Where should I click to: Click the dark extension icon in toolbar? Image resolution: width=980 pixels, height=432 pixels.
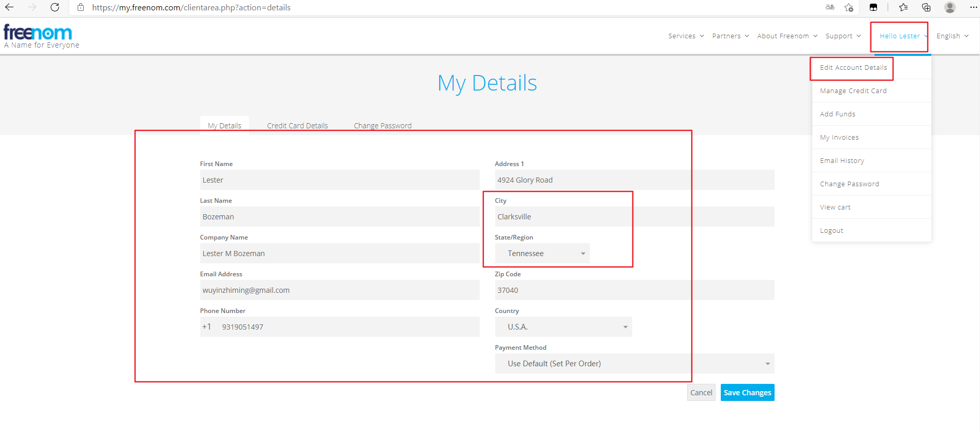[873, 7]
